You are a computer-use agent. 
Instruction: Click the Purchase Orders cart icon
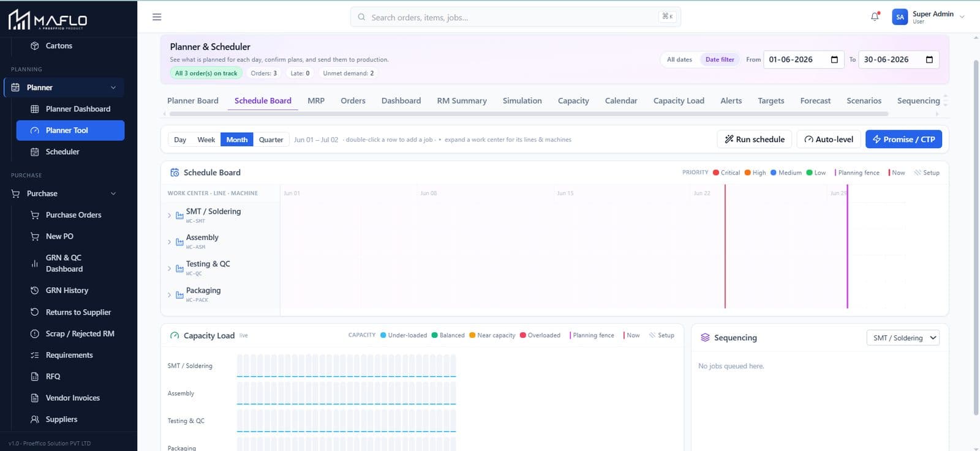(35, 215)
